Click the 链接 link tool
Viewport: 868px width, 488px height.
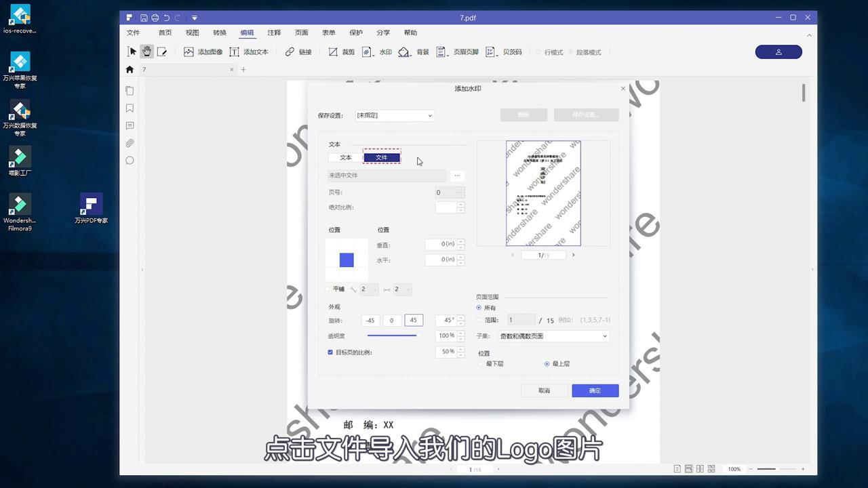298,52
